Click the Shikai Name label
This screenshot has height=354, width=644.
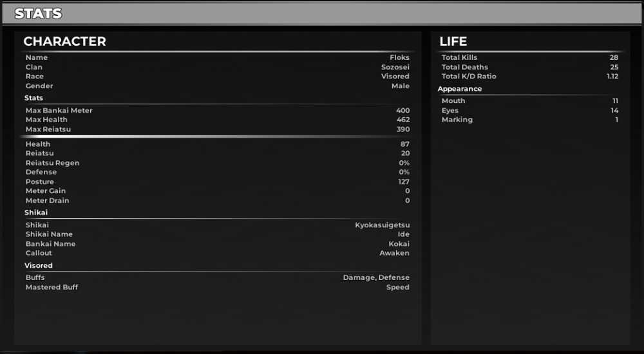coord(49,234)
